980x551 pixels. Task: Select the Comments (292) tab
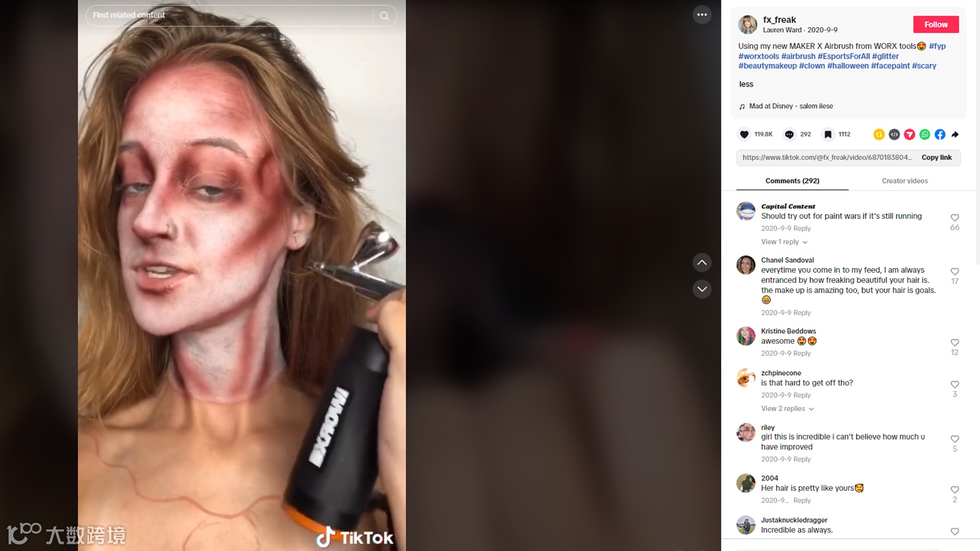[x=792, y=181]
